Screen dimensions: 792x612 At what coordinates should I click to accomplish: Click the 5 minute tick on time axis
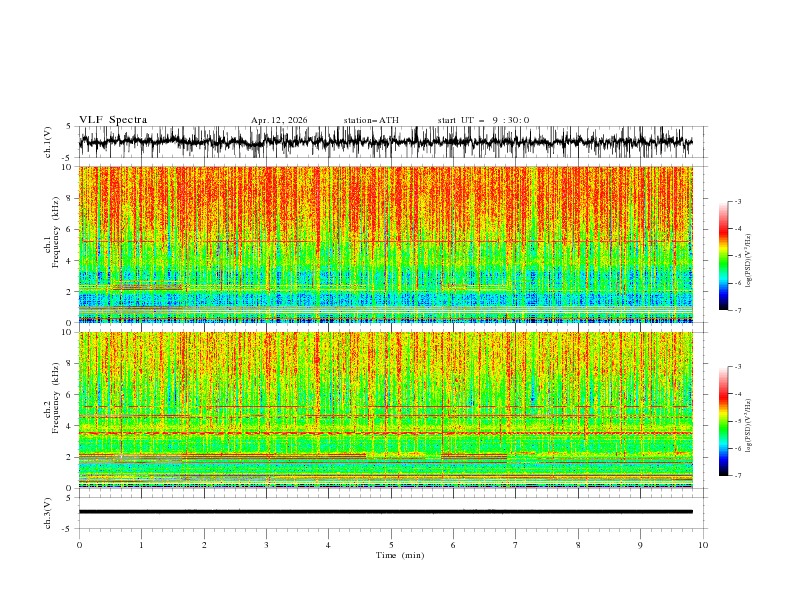[391, 545]
